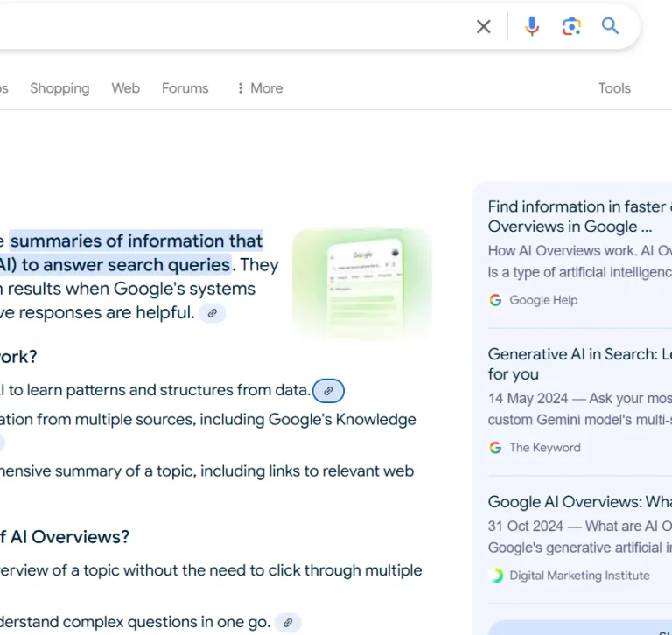Click Digital Marketing Institute source label
The width and height of the screenshot is (672, 635).
click(579, 575)
